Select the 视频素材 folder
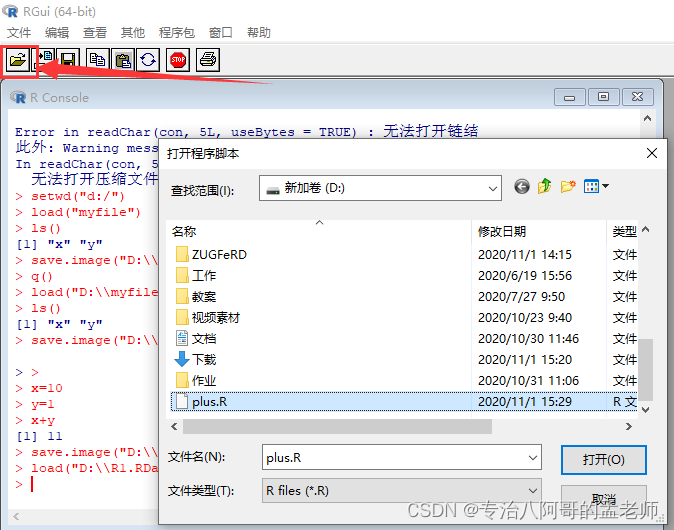The width and height of the screenshot is (674, 530). click(208, 318)
